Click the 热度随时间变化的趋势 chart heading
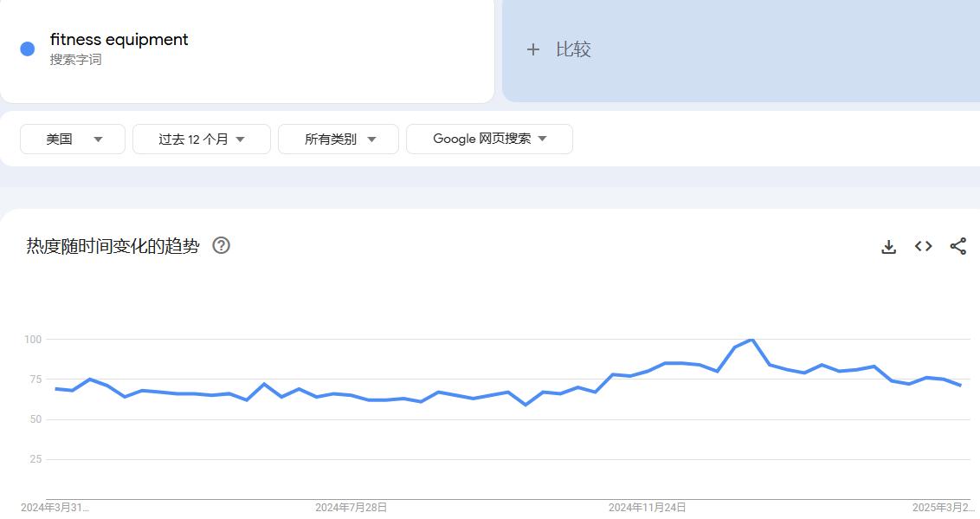 (111, 246)
